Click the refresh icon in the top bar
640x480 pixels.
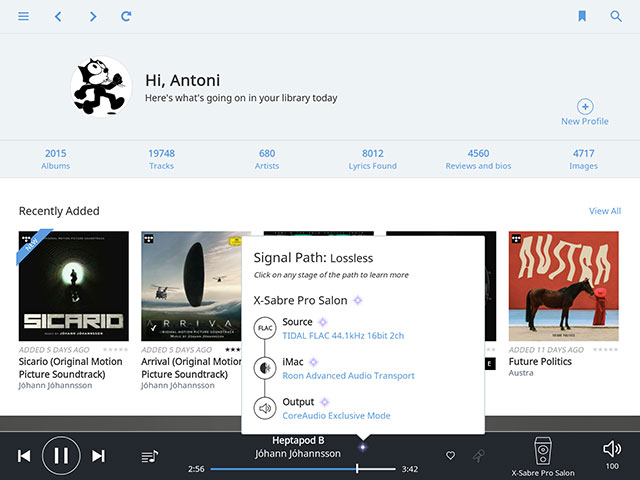tap(126, 16)
